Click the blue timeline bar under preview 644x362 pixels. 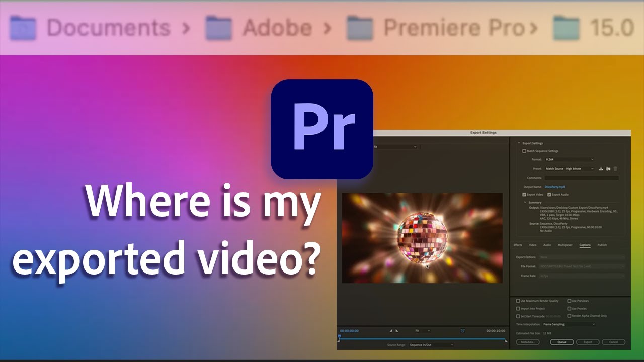coord(423,339)
